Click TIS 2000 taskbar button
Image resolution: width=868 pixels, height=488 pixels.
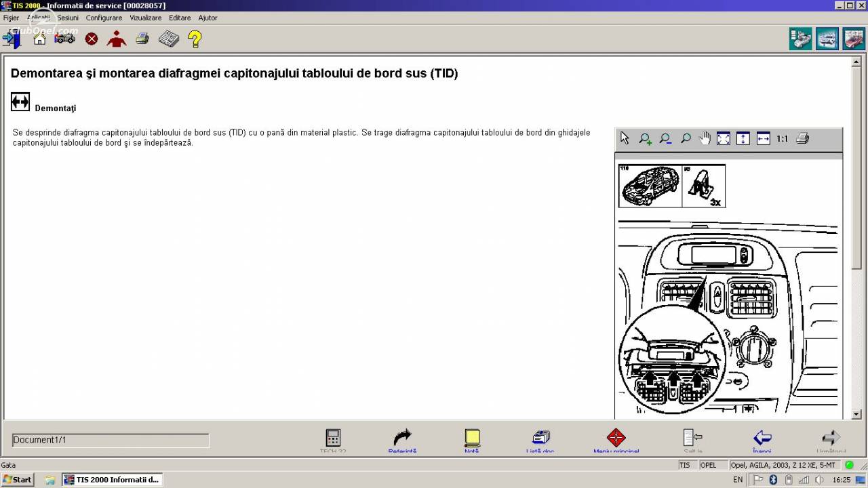click(x=112, y=479)
